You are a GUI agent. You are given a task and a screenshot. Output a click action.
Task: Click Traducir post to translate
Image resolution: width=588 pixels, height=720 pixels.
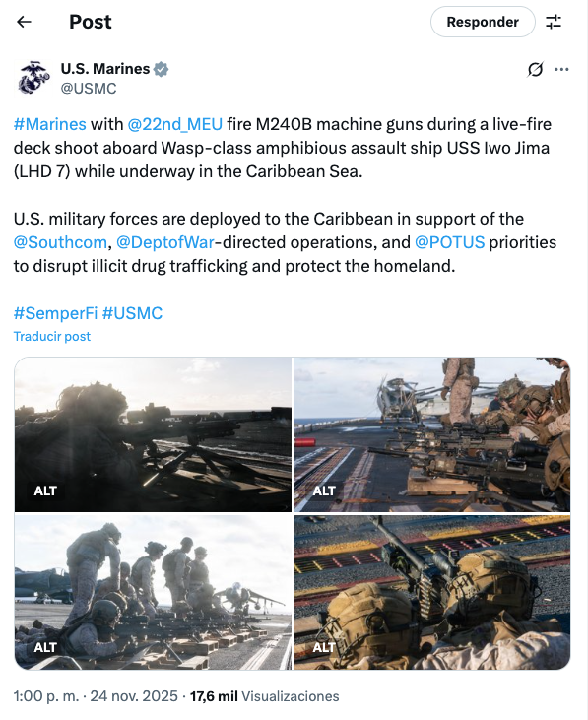coord(52,336)
